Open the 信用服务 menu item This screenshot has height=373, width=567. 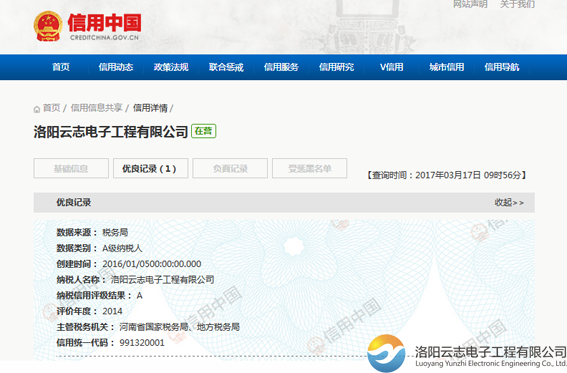point(281,67)
